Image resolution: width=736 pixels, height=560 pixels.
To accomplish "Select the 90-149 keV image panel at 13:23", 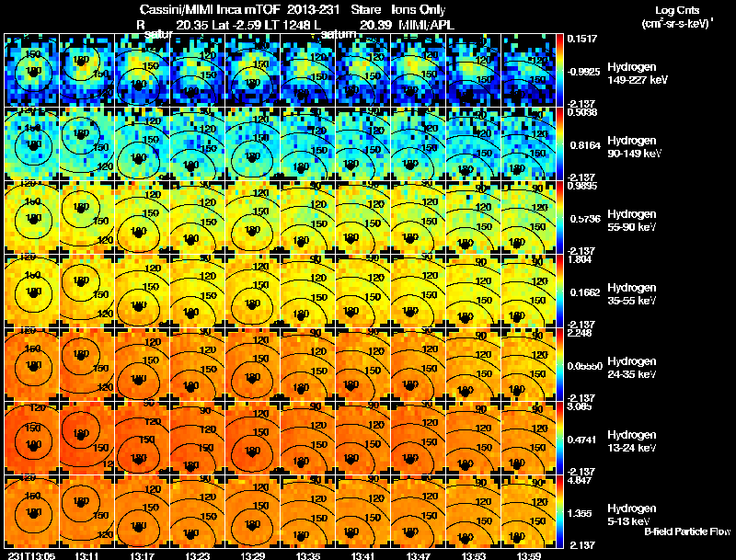I will tap(197, 143).
